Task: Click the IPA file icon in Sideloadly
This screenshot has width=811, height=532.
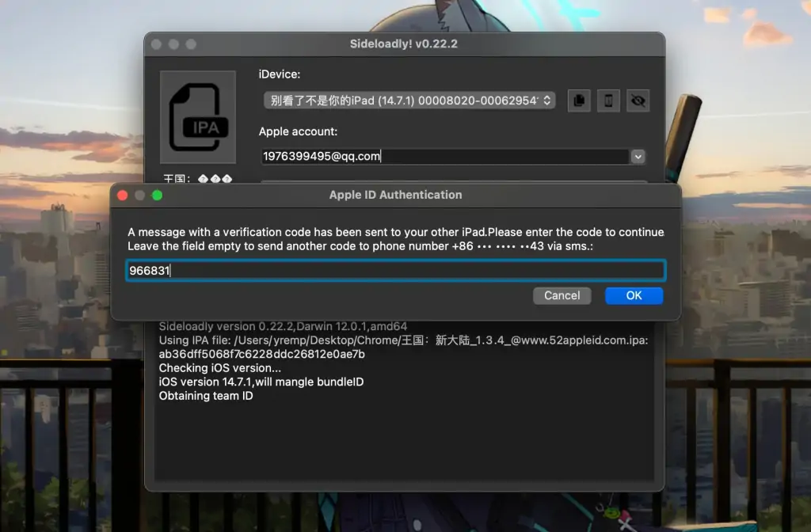Action: coord(197,117)
